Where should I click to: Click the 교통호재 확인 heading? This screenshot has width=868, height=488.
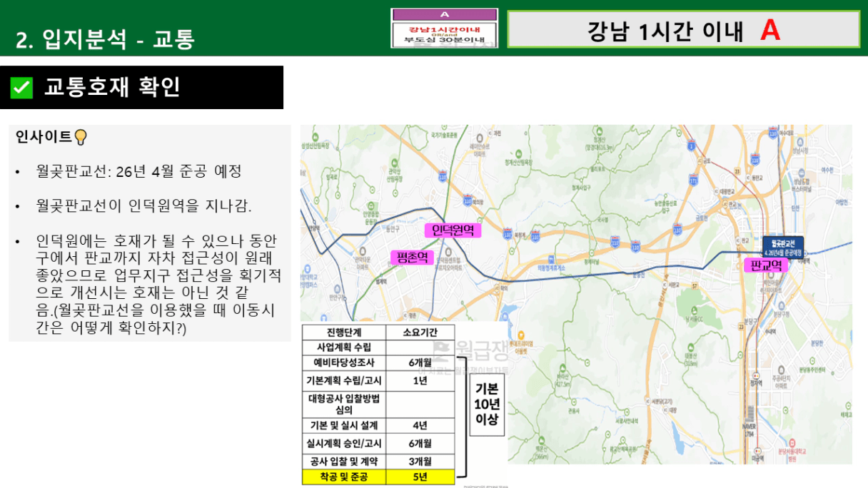pyautogui.click(x=113, y=87)
